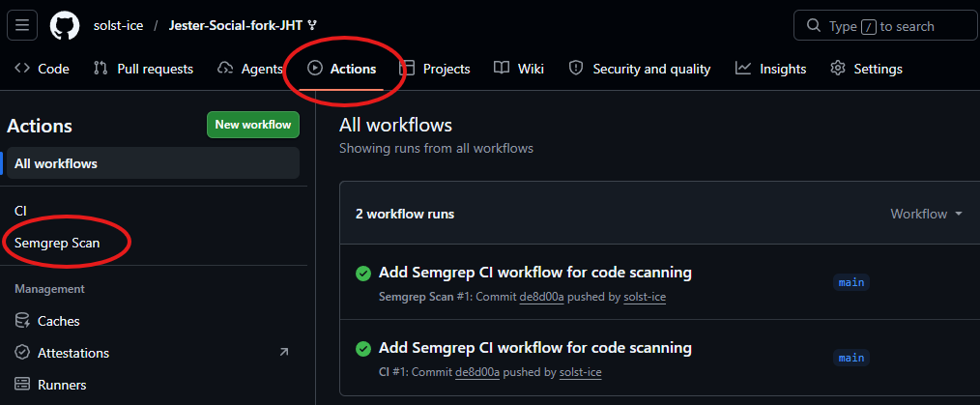Open the solst-ice owner link
This screenshot has height=405, width=980.
118,26
